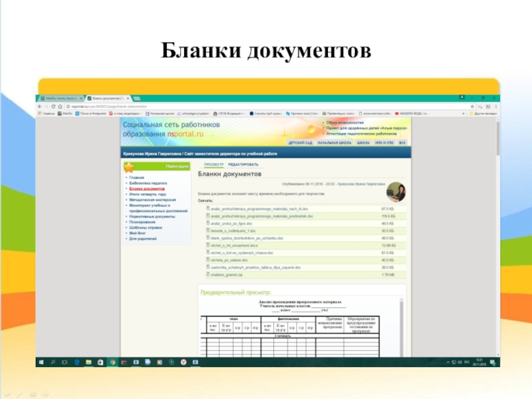Screen dimensions: 532x399
Task: Go to Главная in navigation sidebar
Action: click(137, 178)
